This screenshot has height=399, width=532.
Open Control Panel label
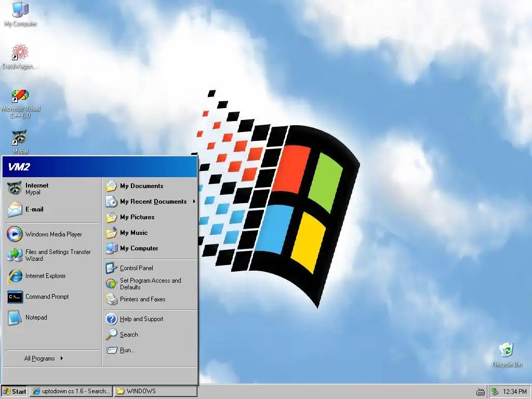click(137, 268)
